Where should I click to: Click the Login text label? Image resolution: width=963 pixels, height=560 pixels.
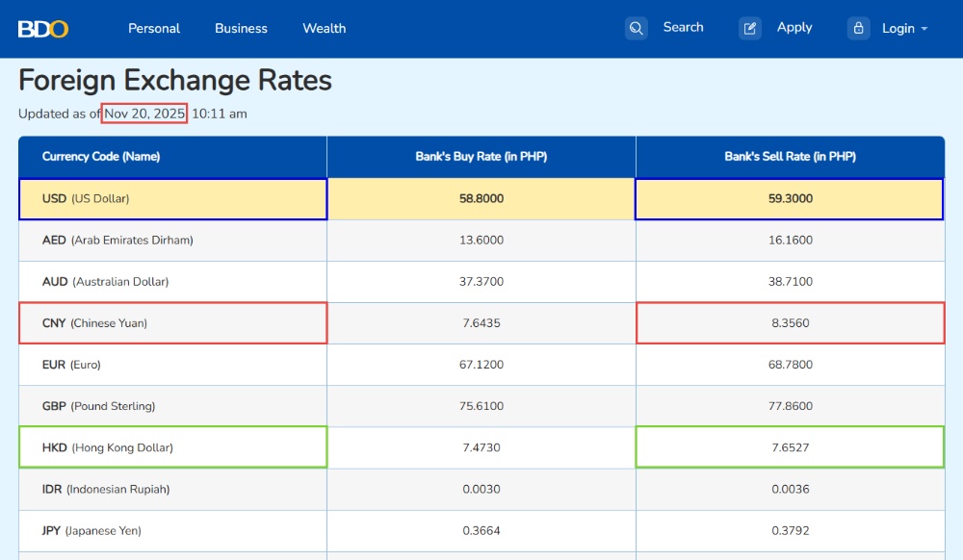898,29
